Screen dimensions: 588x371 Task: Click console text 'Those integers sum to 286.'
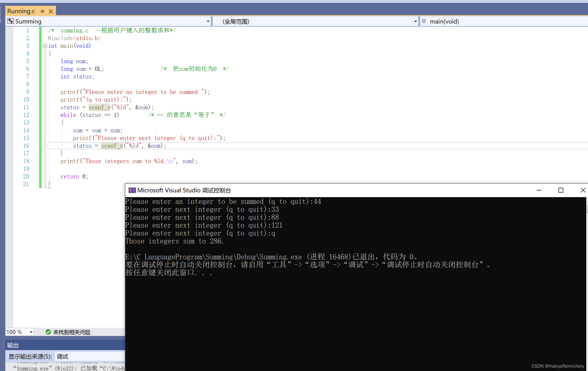pos(174,241)
